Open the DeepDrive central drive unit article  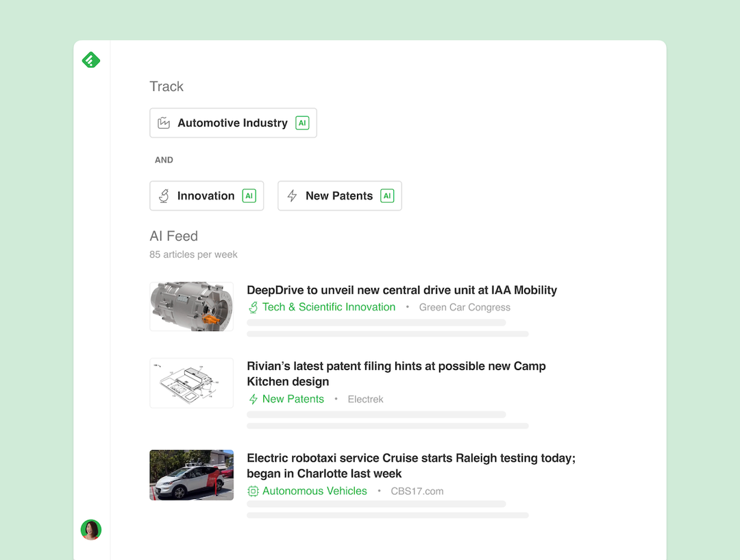click(x=402, y=290)
